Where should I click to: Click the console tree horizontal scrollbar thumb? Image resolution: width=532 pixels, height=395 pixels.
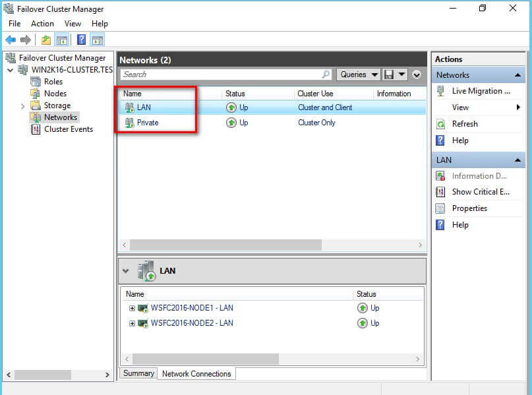click(x=43, y=375)
